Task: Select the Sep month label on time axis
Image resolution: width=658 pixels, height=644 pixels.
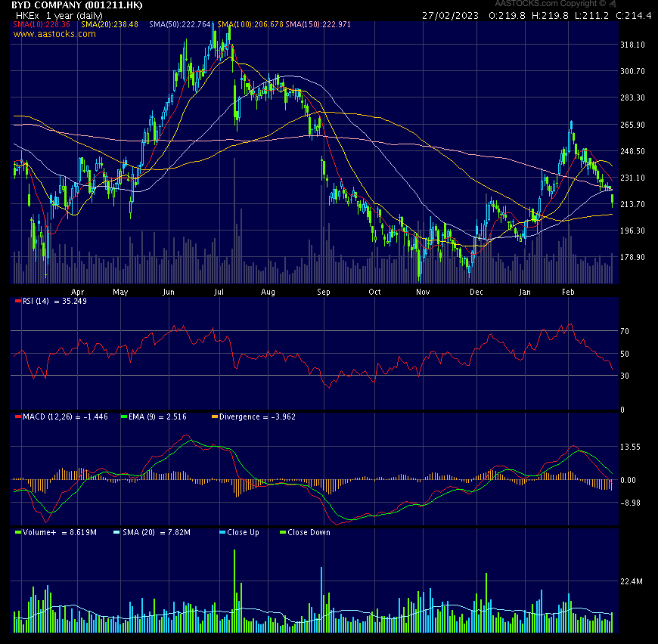Action: (324, 293)
